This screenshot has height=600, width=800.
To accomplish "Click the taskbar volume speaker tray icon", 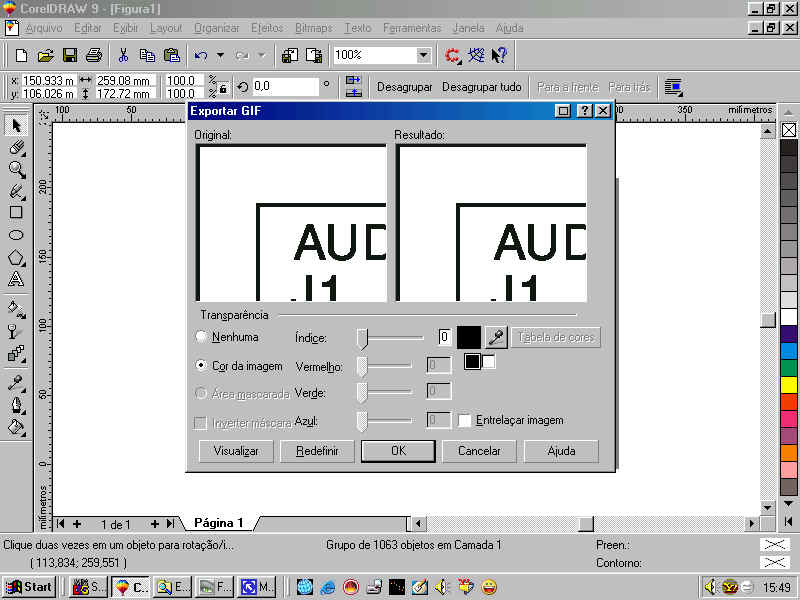I will 710,587.
